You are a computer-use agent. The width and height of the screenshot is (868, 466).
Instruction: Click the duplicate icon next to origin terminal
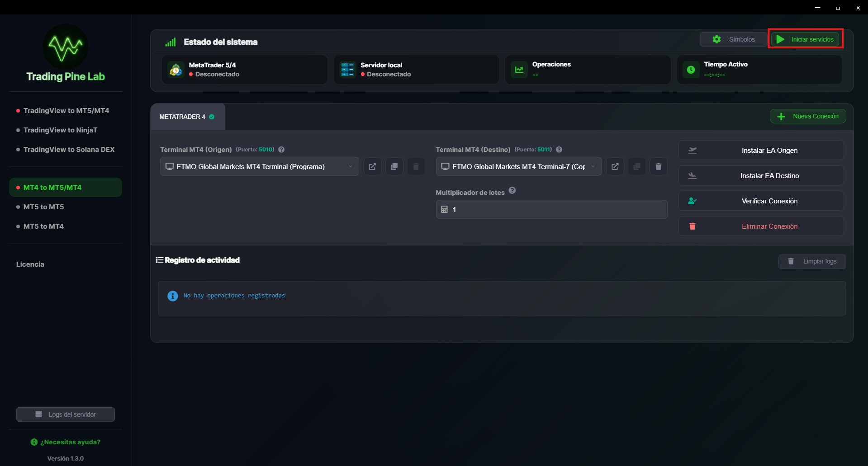394,166
